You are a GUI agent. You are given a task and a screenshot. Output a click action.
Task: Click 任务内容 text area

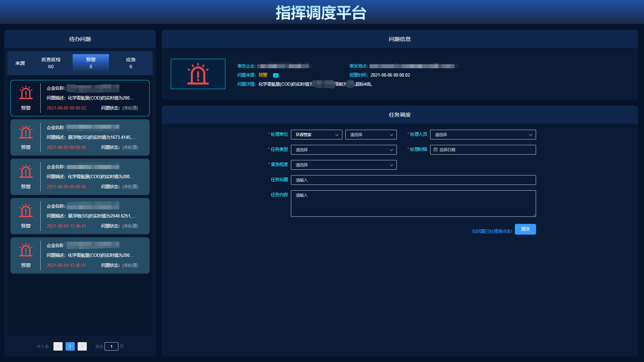(x=413, y=203)
